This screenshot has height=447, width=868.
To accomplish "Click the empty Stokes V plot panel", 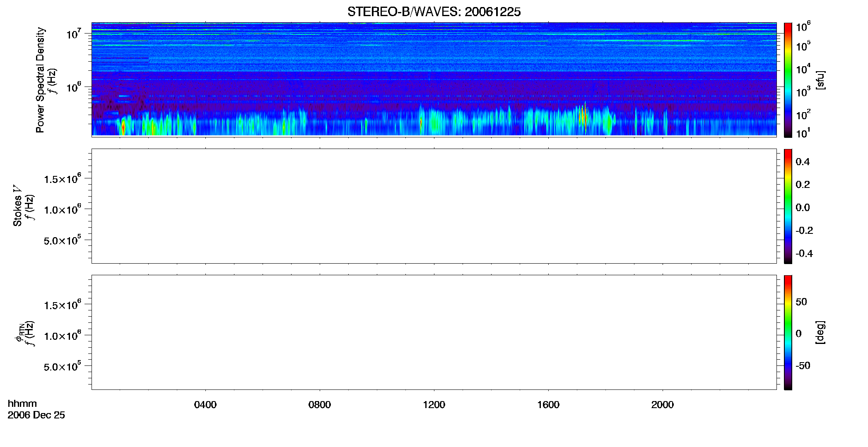I will tap(434, 206).
